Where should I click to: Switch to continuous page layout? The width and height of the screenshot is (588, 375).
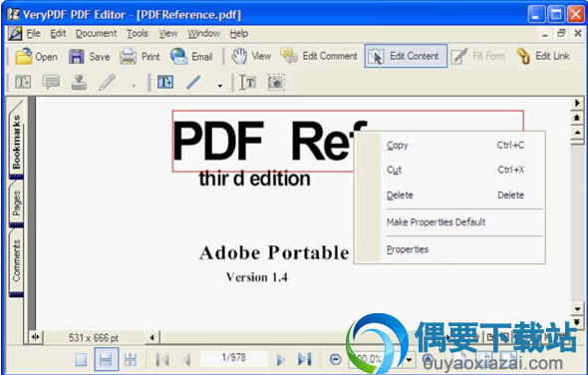(106, 360)
